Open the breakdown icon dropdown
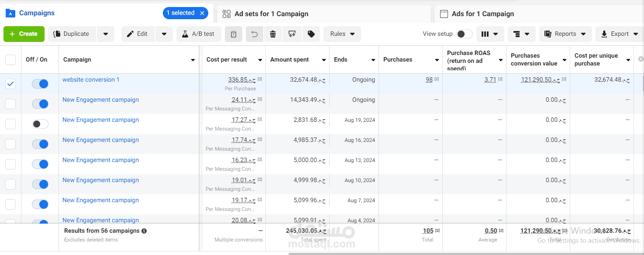The width and height of the screenshot is (644, 255). 522,34
